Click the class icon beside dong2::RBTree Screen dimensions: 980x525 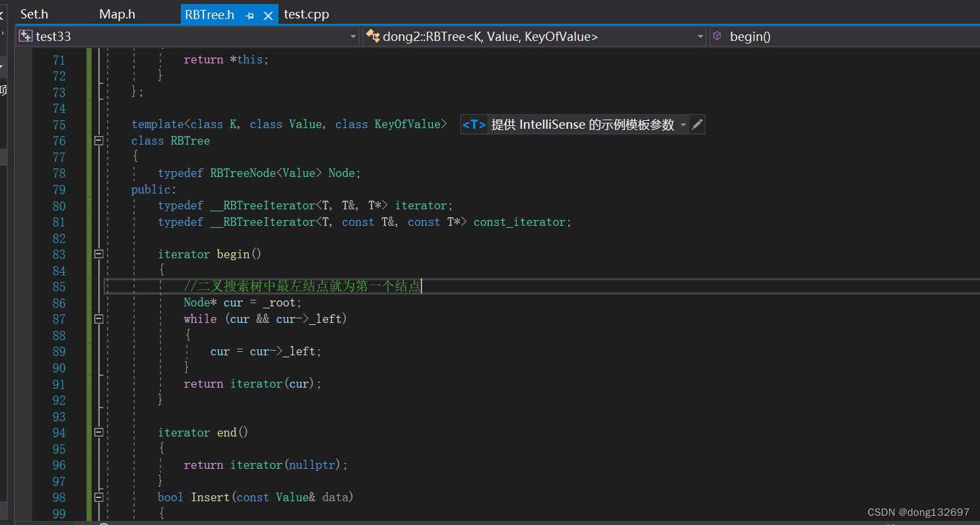click(x=373, y=36)
